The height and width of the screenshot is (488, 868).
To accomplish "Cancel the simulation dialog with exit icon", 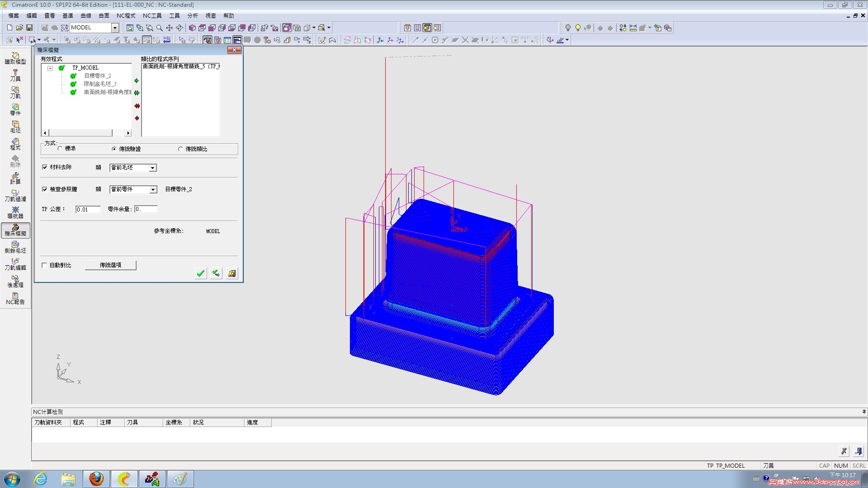I will [x=232, y=273].
